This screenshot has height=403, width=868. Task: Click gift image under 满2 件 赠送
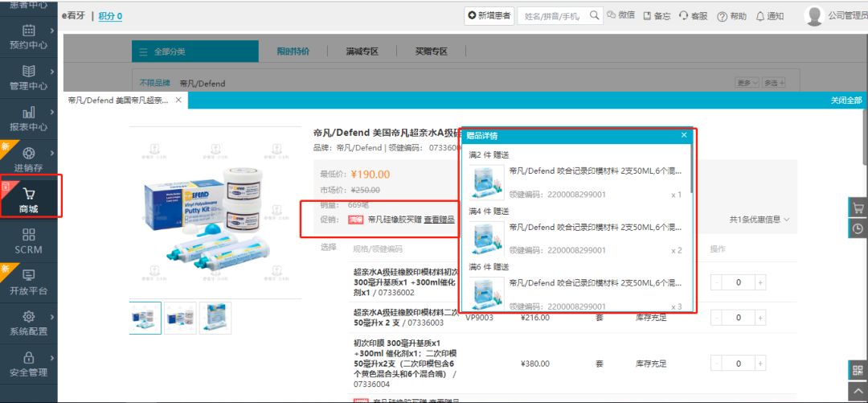486,183
